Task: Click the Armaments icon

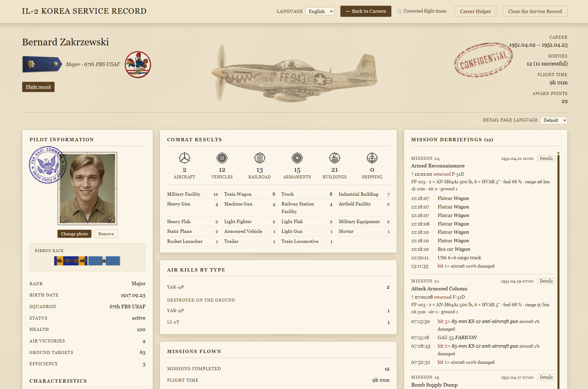Action: click(297, 158)
